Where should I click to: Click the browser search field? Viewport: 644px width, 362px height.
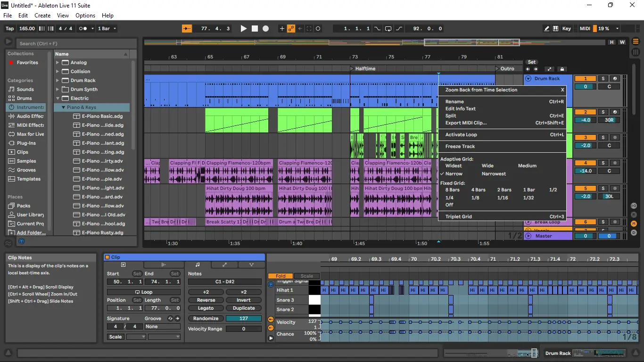[75, 43]
